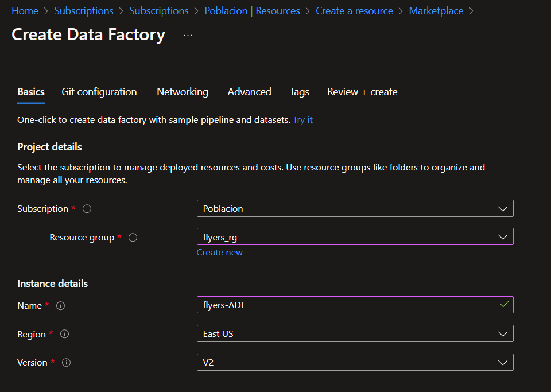The image size is (551, 392).
Task: Go to Home breadcrumb
Action: (x=25, y=11)
